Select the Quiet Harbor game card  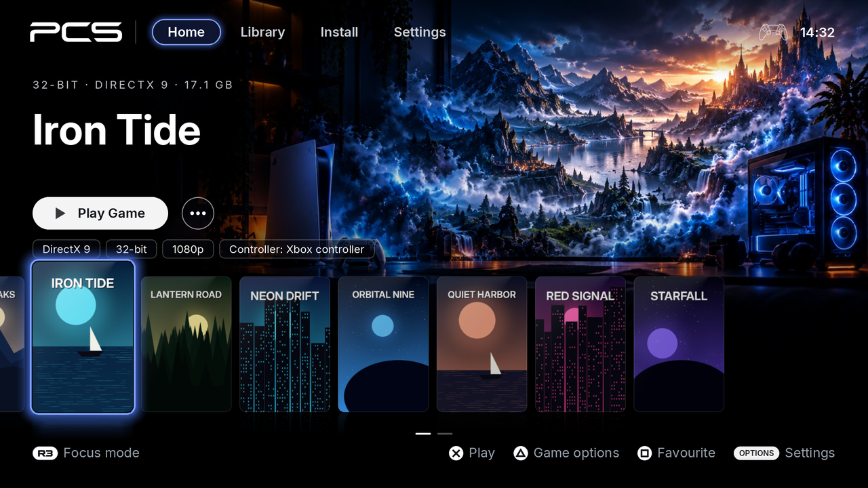[x=482, y=344]
